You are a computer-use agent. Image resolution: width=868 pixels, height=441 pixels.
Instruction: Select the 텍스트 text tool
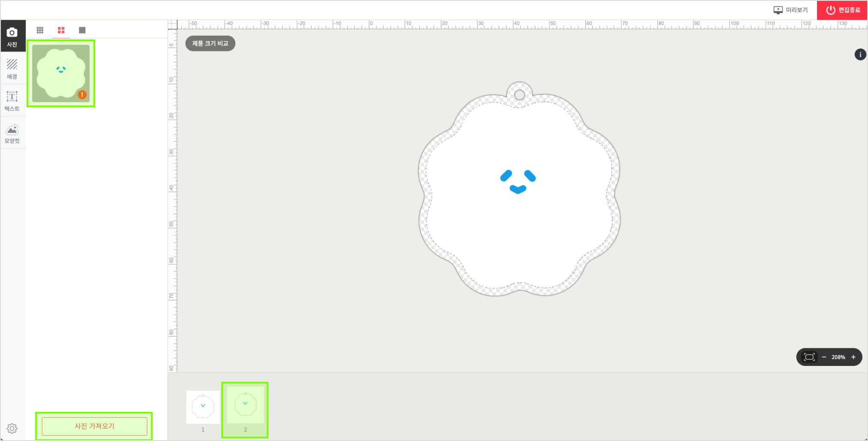pos(12,101)
